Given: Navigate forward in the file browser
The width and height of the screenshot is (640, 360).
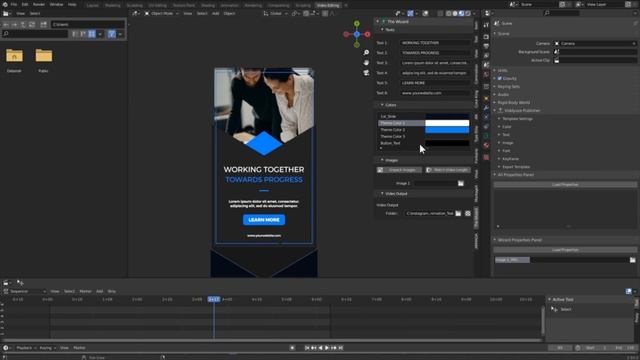Looking at the screenshot, I should pyautogui.click(x=15, y=24).
